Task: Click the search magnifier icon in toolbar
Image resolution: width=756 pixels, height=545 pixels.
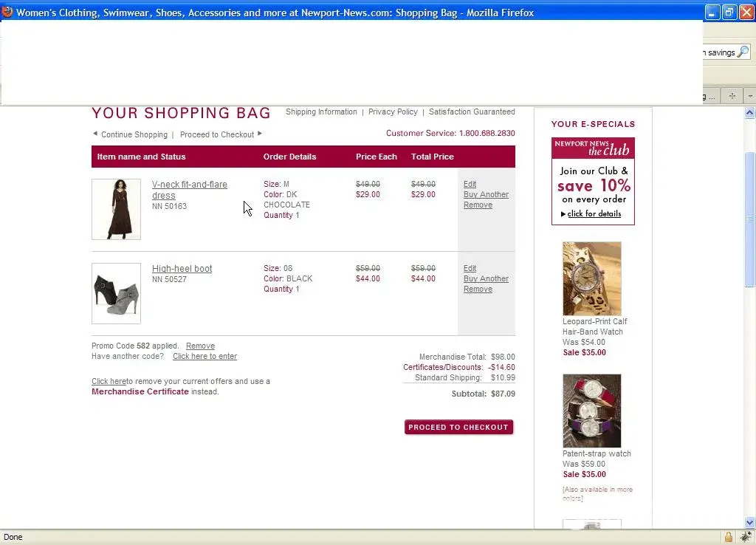Action: (743, 52)
